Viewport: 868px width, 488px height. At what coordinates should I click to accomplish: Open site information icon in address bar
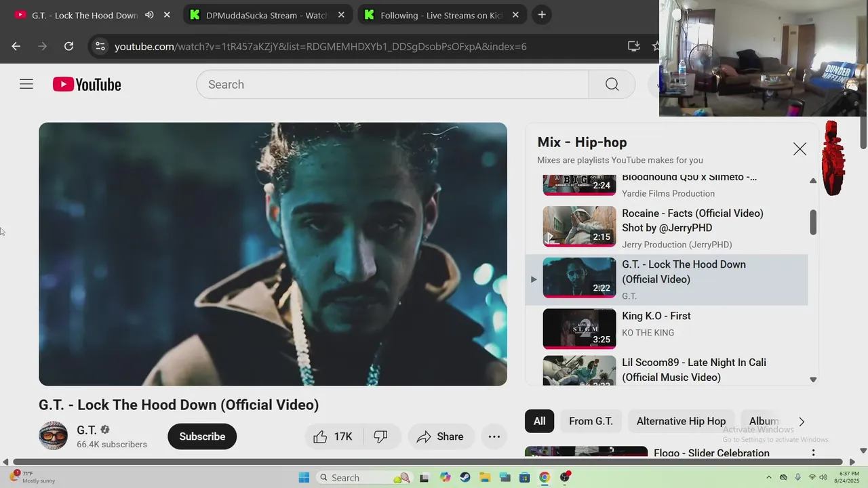[100, 46]
